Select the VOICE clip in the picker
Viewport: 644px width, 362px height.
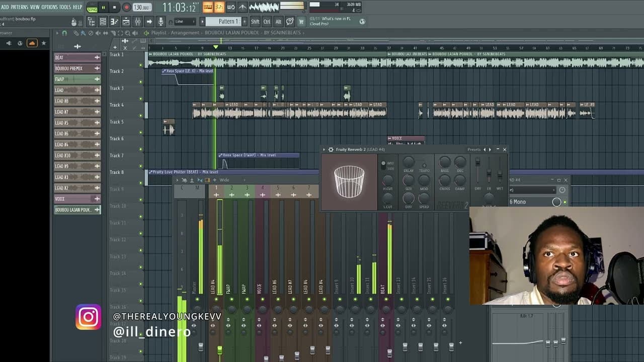point(77,199)
